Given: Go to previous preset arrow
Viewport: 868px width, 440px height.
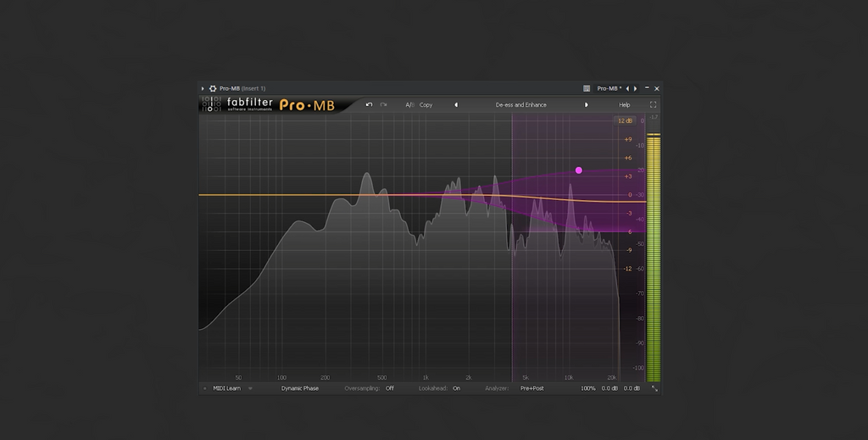Looking at the screenshot, I should coord(456,104).
